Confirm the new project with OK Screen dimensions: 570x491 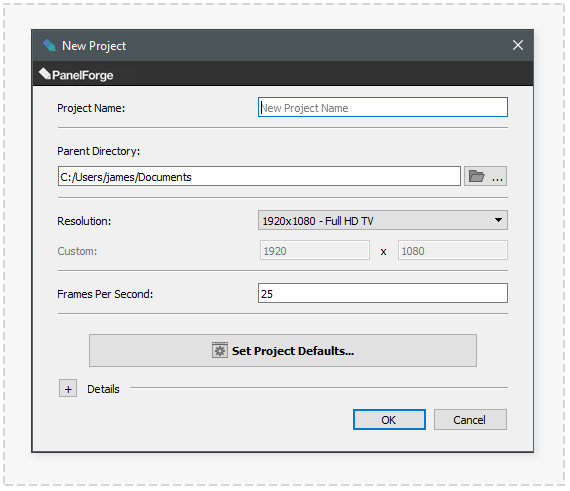tap(389, 420)
